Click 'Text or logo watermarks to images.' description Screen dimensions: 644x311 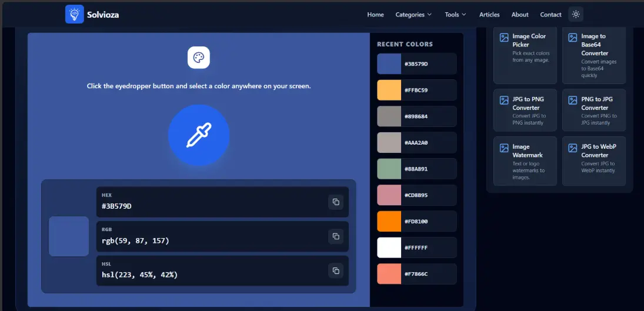tap(529, 170)
